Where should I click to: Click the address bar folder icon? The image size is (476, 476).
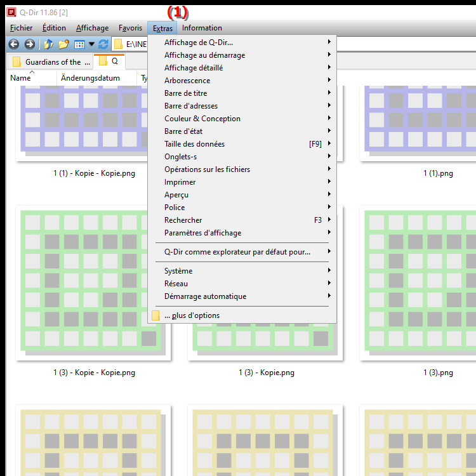[x=119, y=44]
